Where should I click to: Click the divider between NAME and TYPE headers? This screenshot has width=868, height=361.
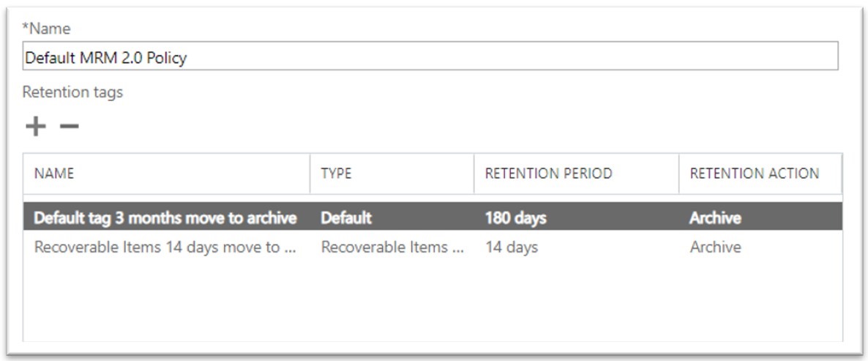click(x=310, y=174)
